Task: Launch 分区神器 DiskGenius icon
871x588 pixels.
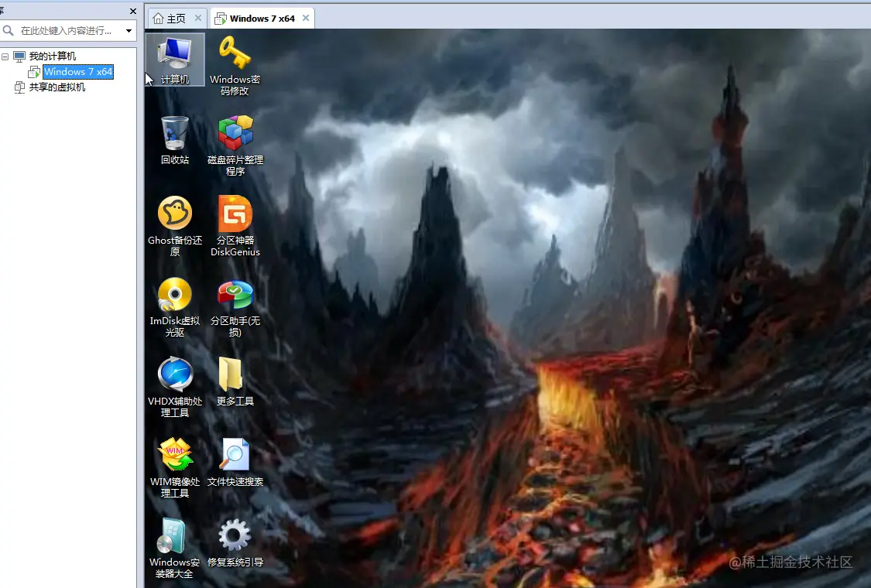Action: [x=235, y=226]
